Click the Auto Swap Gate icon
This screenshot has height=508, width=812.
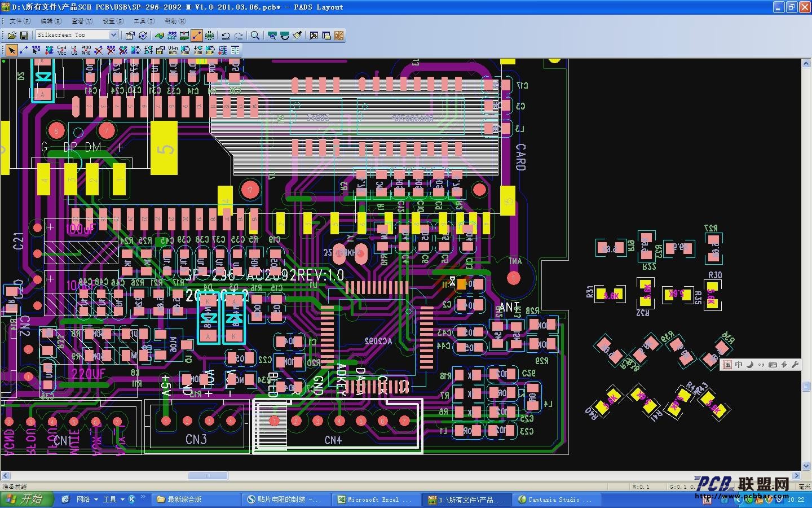coord(197,50)
